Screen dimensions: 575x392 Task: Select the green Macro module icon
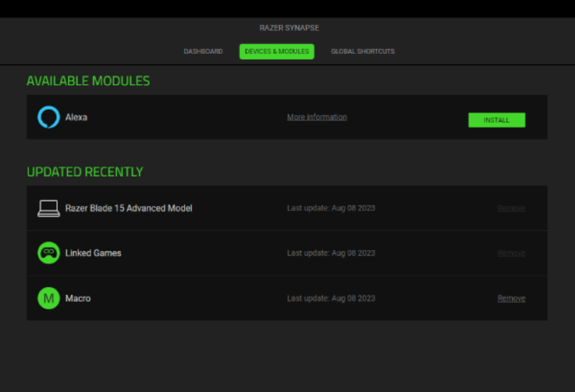click(x=48, y=298)
